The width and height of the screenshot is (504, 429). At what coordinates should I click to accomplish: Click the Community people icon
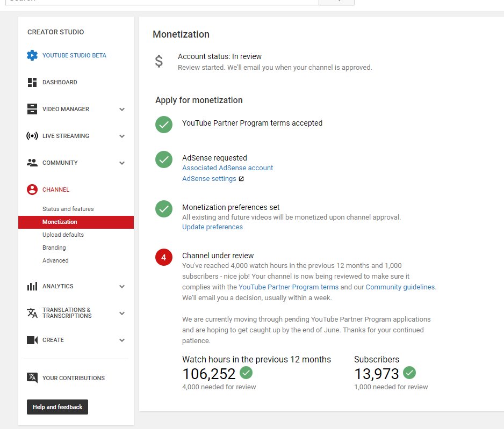(32, 163)
